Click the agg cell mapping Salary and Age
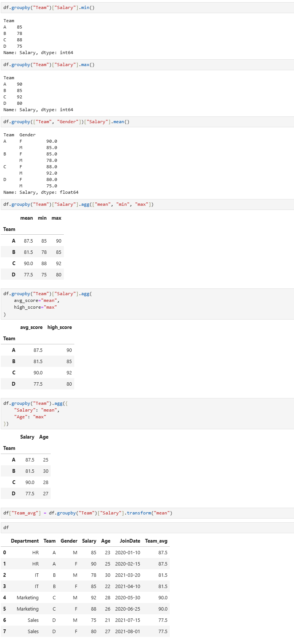This screenshot has width=294, height=644. click(146, 413)
